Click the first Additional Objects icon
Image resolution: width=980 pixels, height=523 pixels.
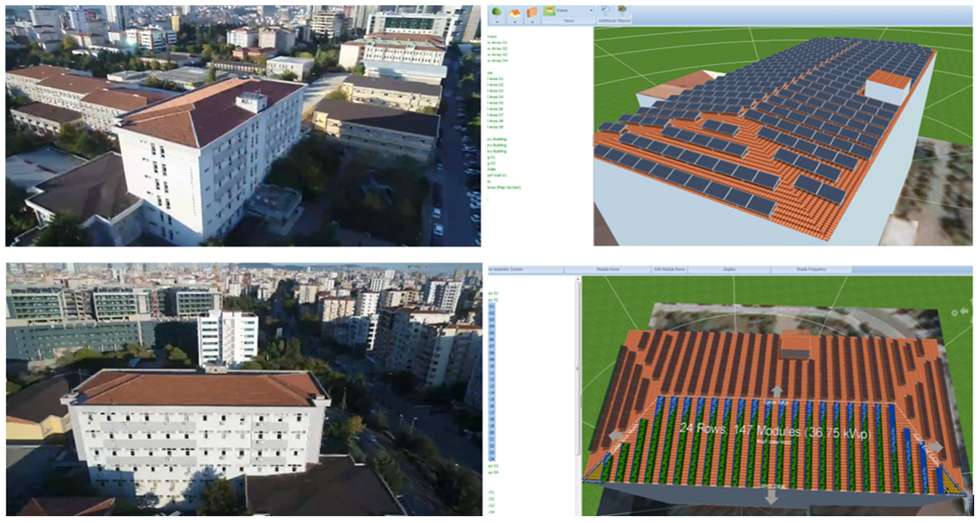coord(606,10)
